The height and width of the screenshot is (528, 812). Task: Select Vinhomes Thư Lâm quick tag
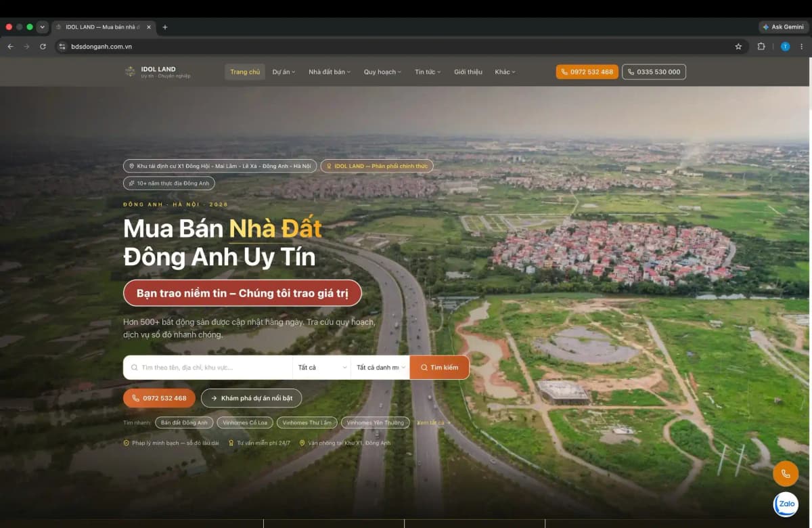(x=307, y=422)
